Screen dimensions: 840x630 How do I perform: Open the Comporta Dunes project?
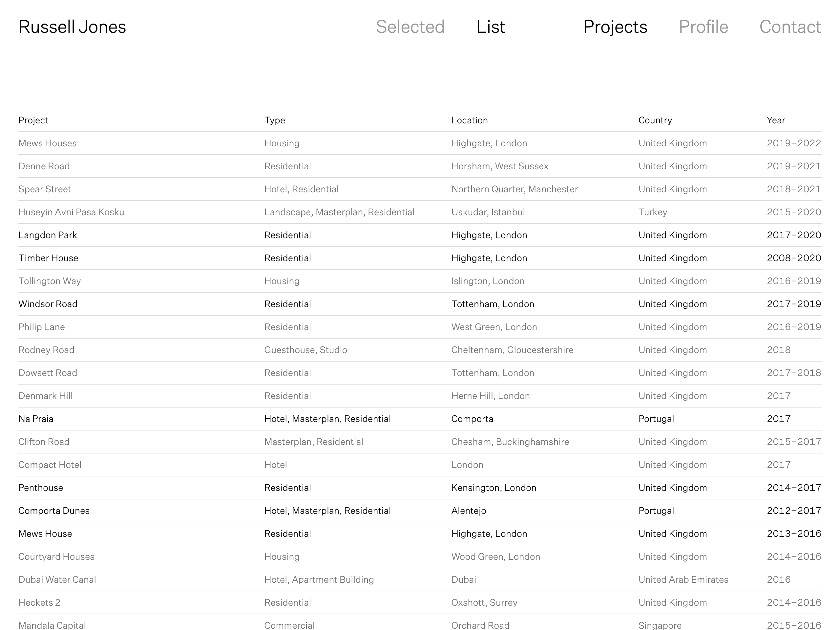[420, 511]
